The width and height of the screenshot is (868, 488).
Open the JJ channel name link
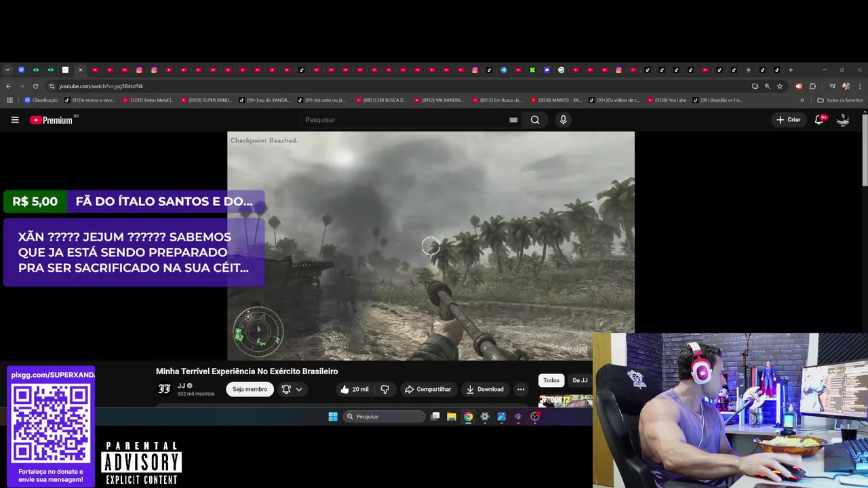point(181,386)
